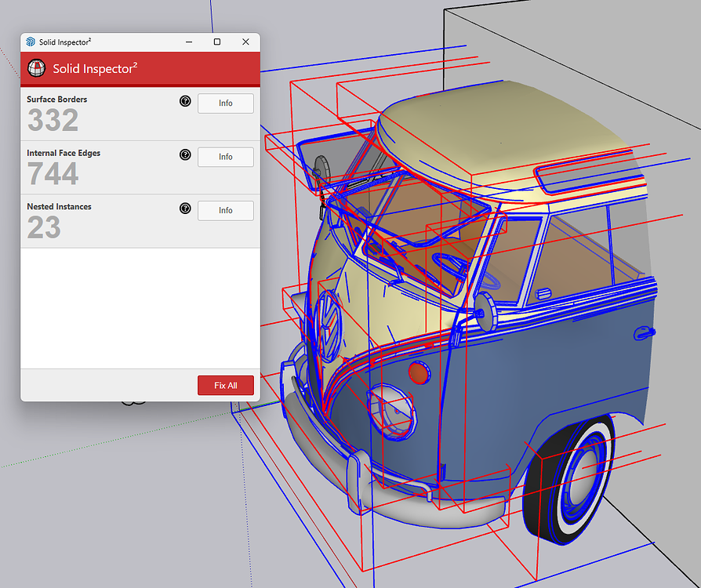This screenshot has height=588, width=701.
Task: Click Info beside Surface Borders
Action: [225, 103]
